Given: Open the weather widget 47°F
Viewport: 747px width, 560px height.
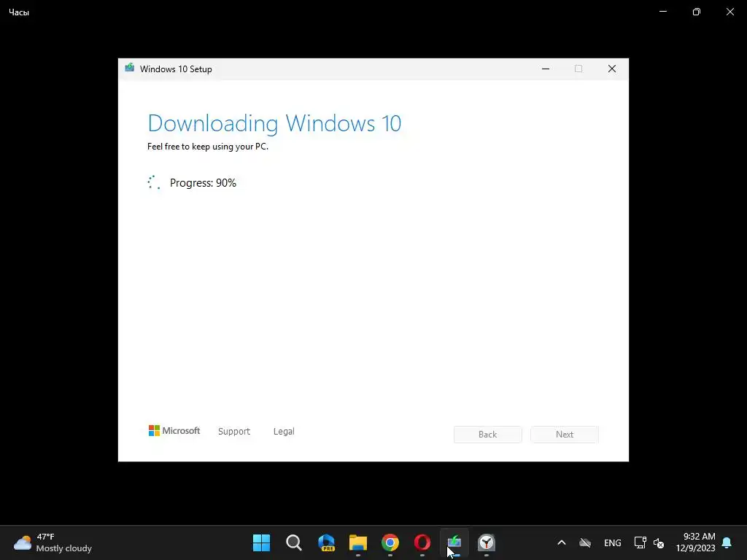Looking at the screenshot, I should 53,542.
